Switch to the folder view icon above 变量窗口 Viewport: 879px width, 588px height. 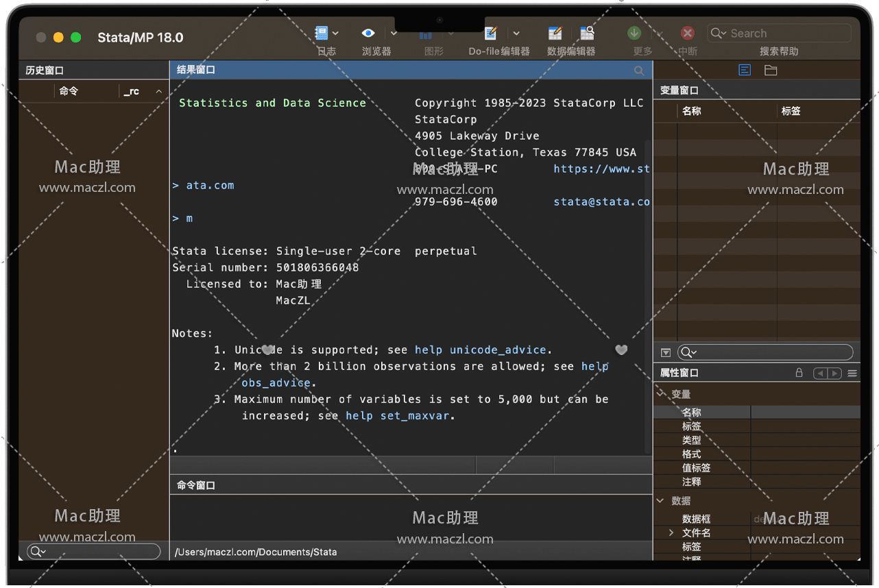tap(771, 70)
